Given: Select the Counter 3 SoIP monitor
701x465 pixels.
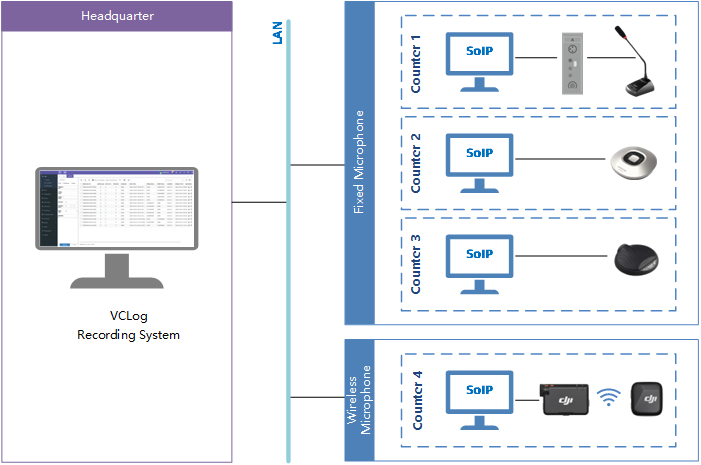Looking at the screenshot, I should click(480, 258).
